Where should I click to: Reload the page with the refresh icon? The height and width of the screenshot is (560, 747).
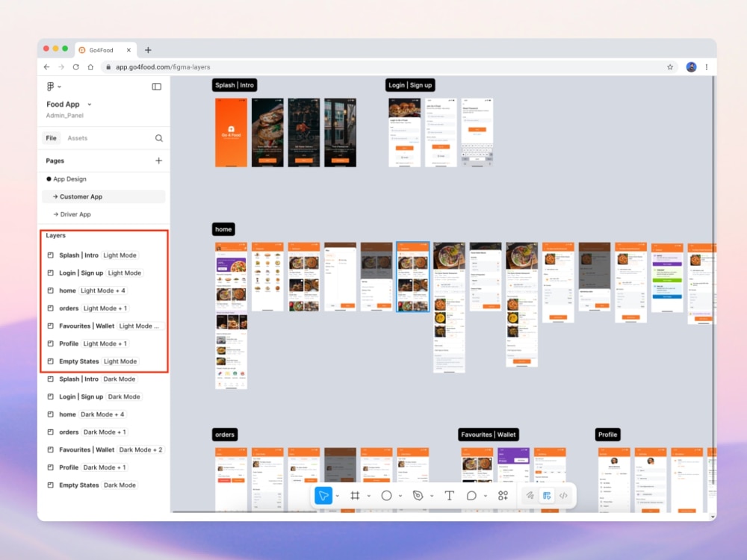tap(75, 67)
